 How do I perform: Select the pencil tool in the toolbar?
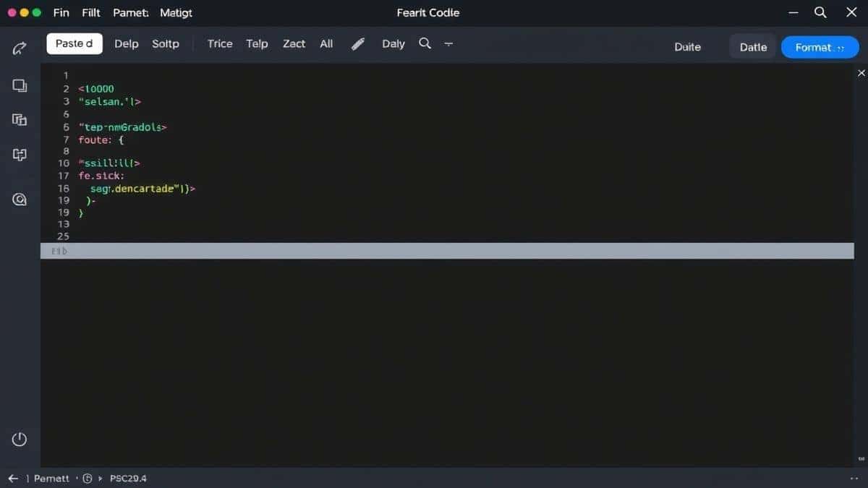[x=358, y=43]
